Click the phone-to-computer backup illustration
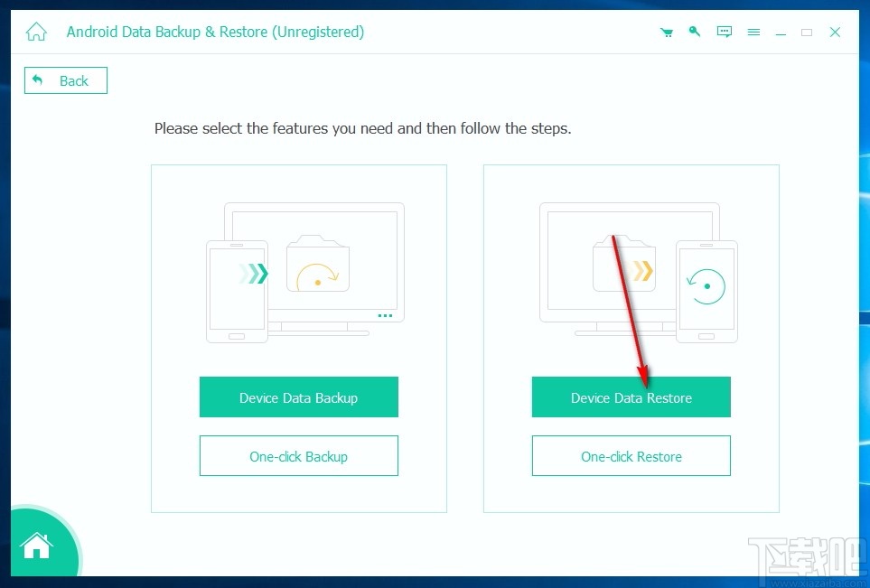The height and width of the screenshot is (588, 870). (305, 273)
